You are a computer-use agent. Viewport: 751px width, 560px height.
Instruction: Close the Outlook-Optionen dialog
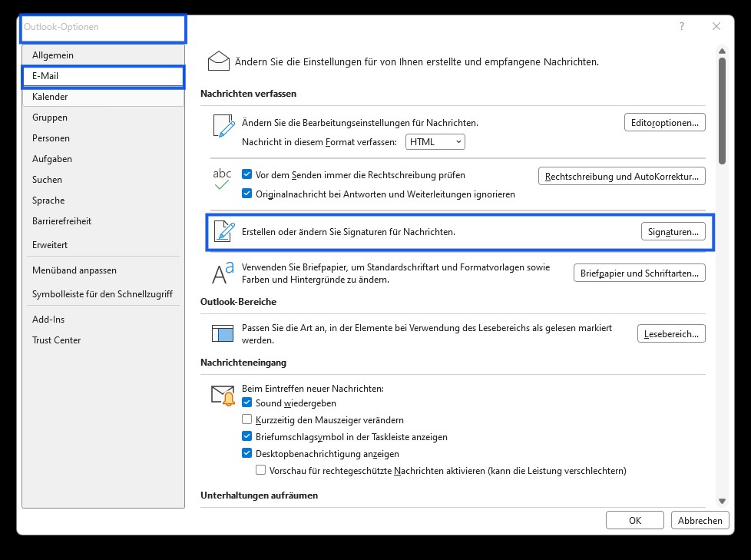pos(716,26)
